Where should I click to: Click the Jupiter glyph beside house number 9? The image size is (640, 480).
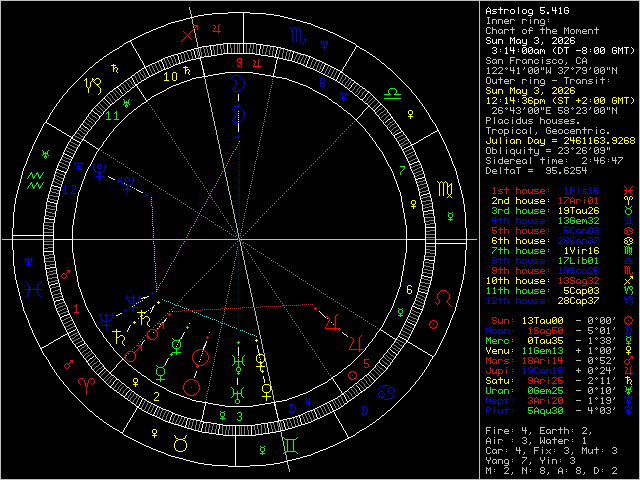click(258, 63)
